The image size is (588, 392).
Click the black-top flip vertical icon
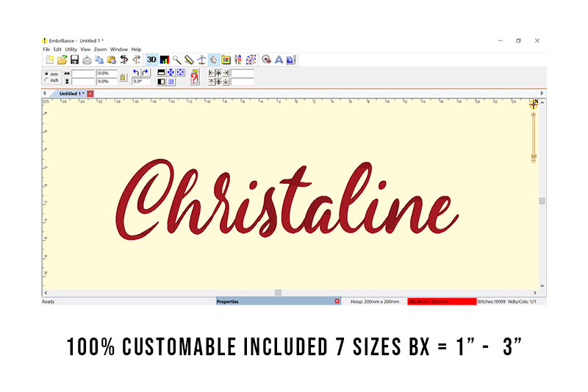[161, 72]
